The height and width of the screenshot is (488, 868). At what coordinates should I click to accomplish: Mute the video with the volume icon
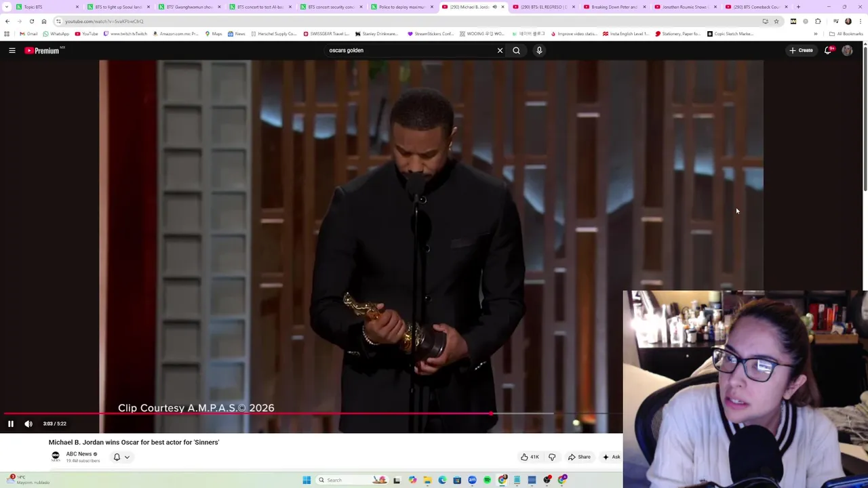click(28, 424)
